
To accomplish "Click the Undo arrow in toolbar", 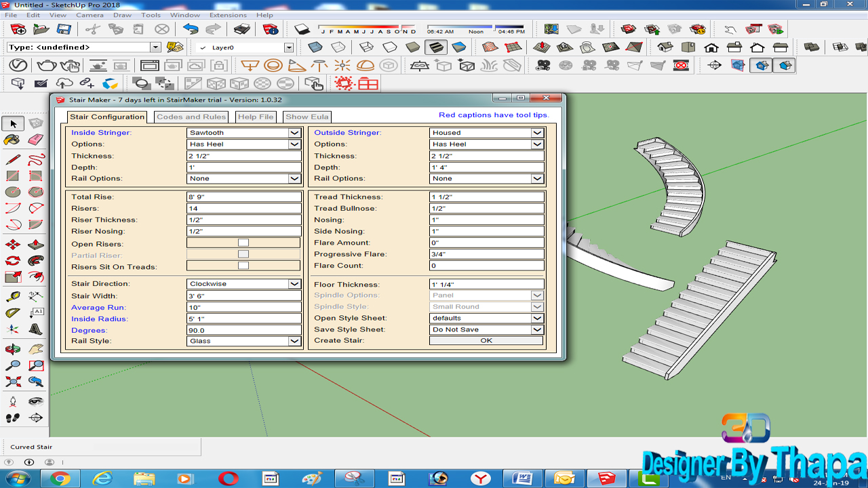I will [x=191, y=29].
